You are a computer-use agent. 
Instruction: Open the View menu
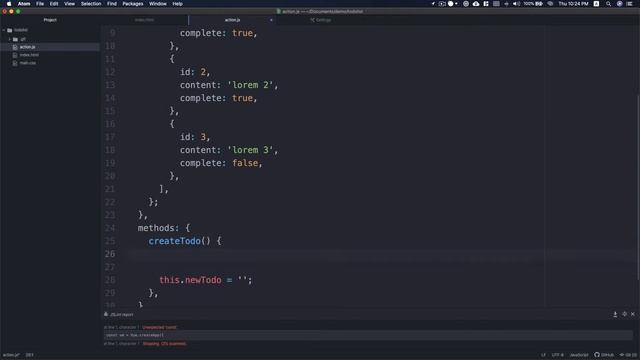click(x=69, y=4)
